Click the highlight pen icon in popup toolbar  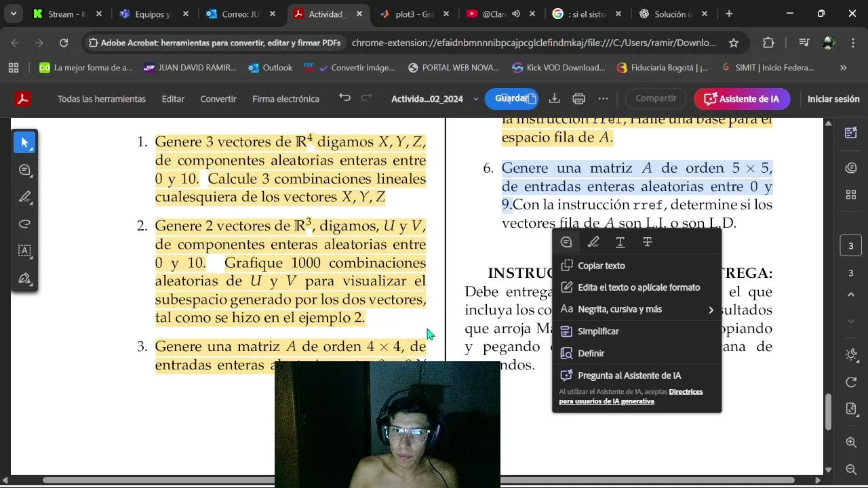[593, 242]
